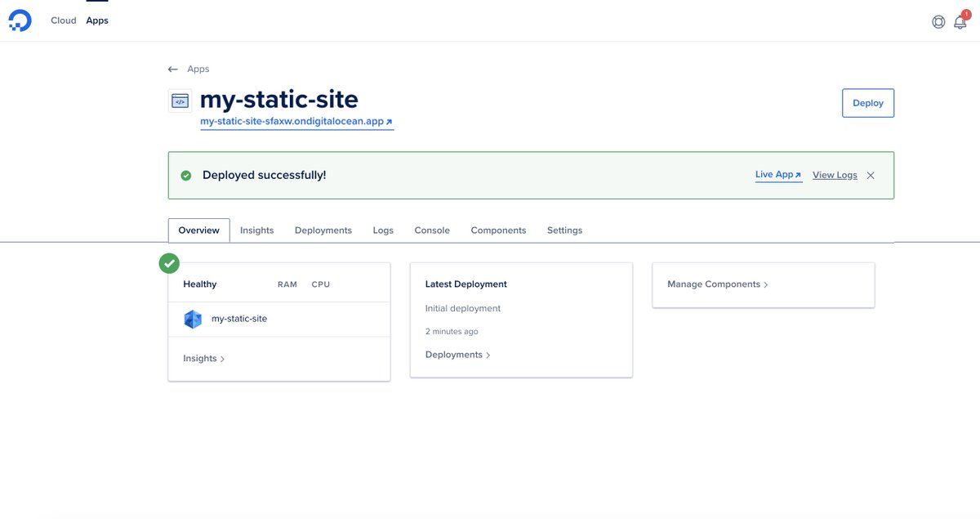Image resolution: width=980 pixels, height=519 pixels.
Task: Click the back arrow to Apps
Action: pos(171,69)
